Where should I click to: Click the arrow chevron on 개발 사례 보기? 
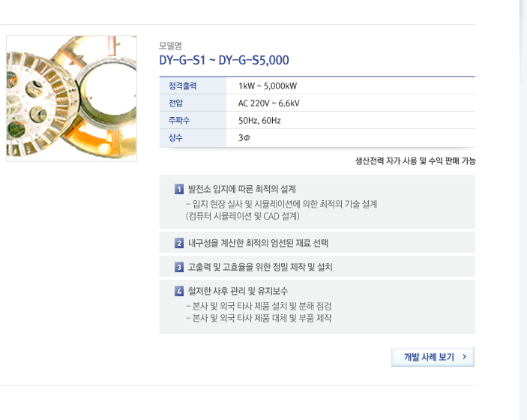coord(465,357)
